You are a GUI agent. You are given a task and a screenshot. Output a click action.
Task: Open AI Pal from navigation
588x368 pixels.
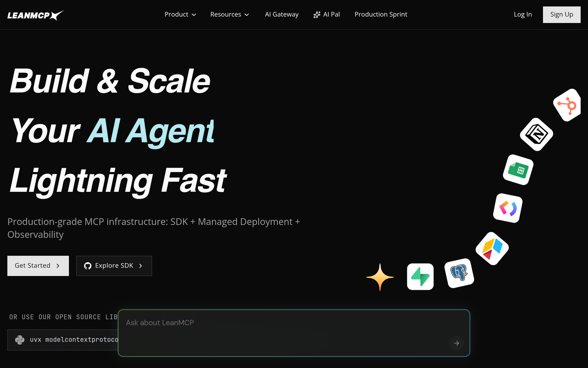(327, 14)
